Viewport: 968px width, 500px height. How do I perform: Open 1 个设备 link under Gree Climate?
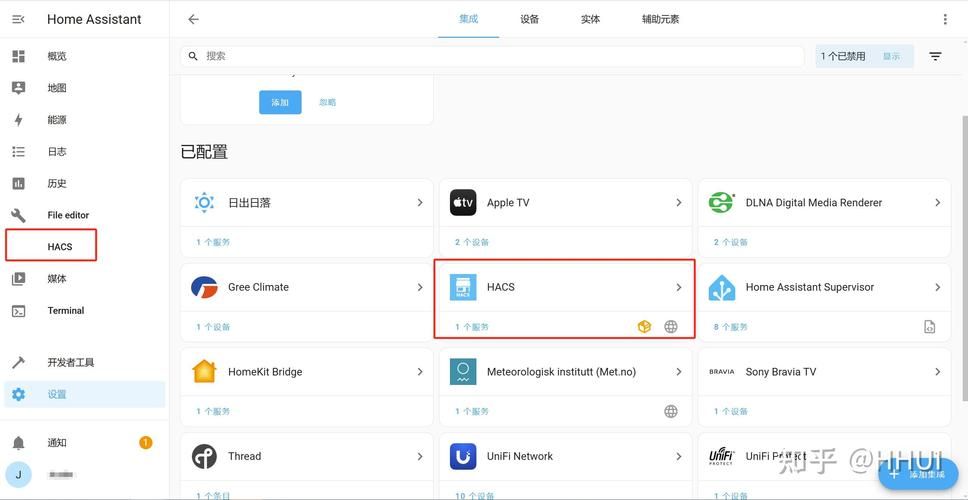click(213, 327)
